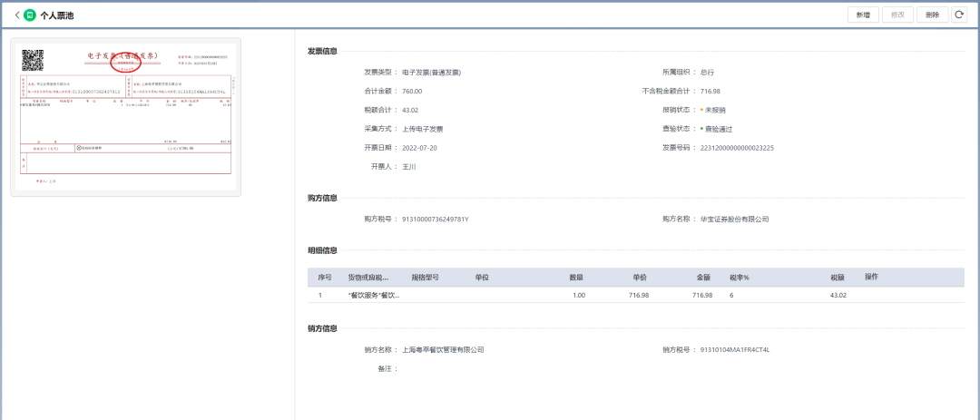Click the green 个人票池 app icon
Image resolution: width=980 pixels, height=420 pixels.
30,15
